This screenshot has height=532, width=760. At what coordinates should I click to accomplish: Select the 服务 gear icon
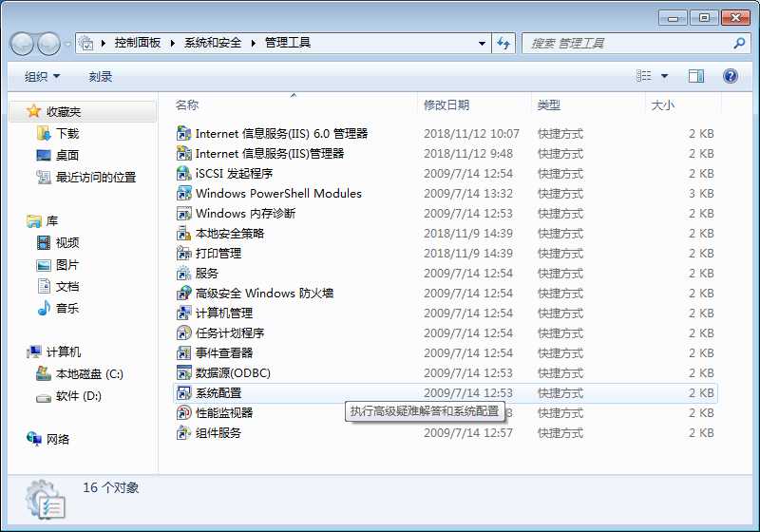click(183, 273)
